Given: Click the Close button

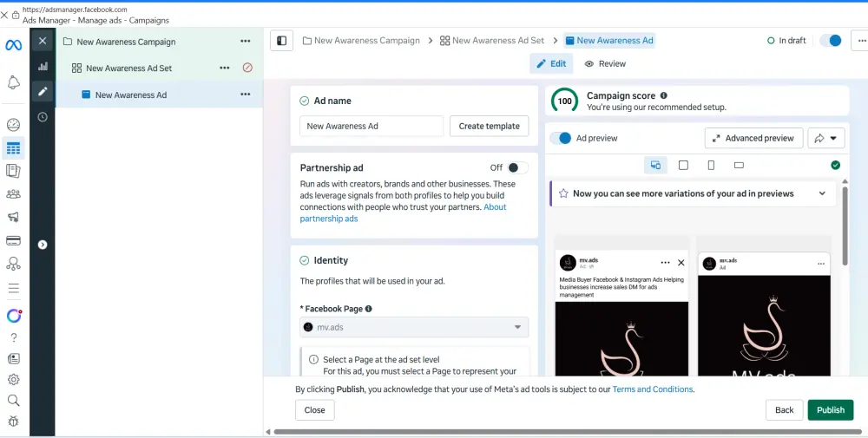Looking at the screenshot, I should point(314,409).
